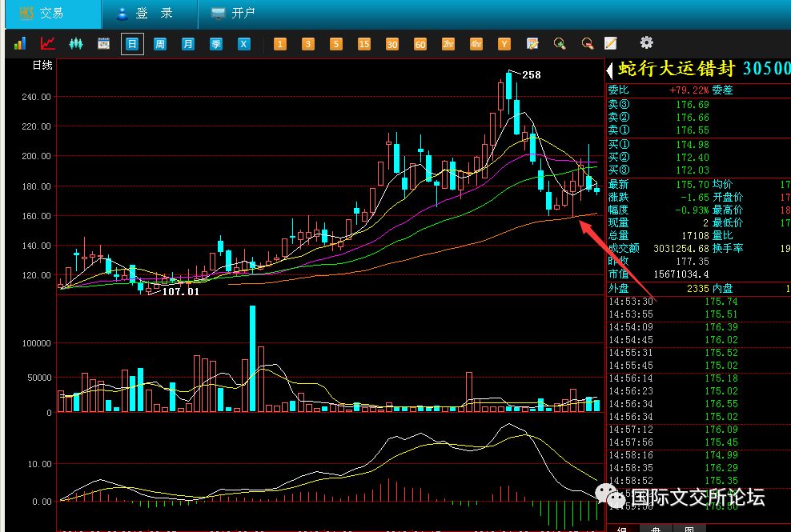Select the cyan candlestick chart icon
791x532 pixels.
click(x=76, y=43)
